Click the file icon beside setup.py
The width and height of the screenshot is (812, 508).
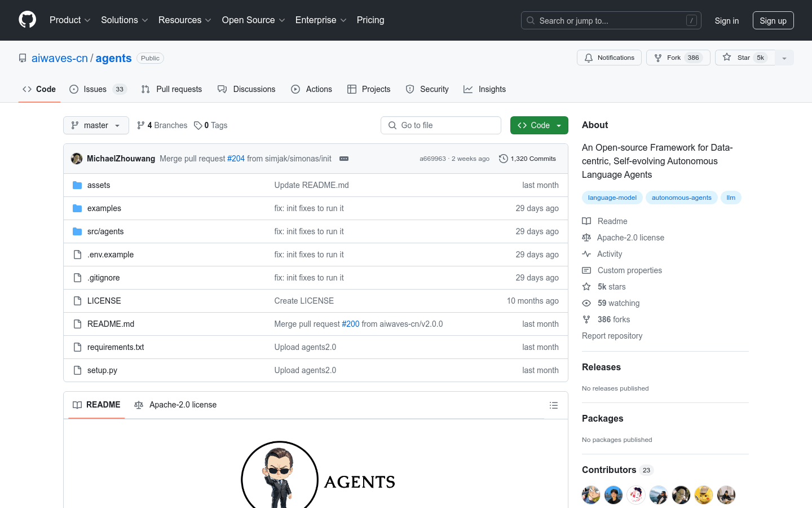[77, 370]
